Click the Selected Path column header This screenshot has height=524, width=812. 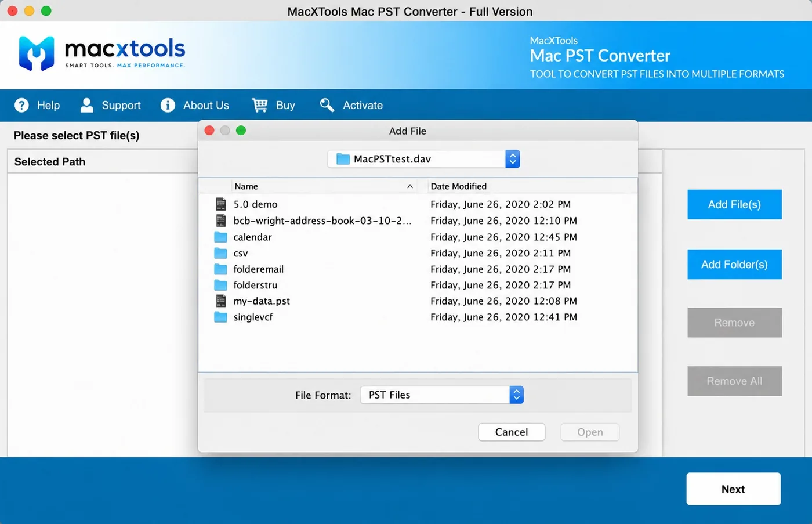pos(50,162)
